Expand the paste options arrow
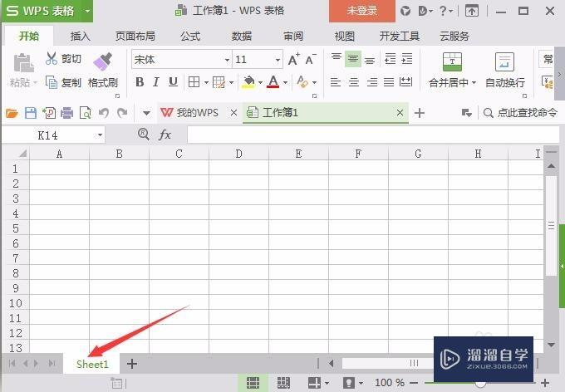565x392 pixels. [x=35, y=83]
